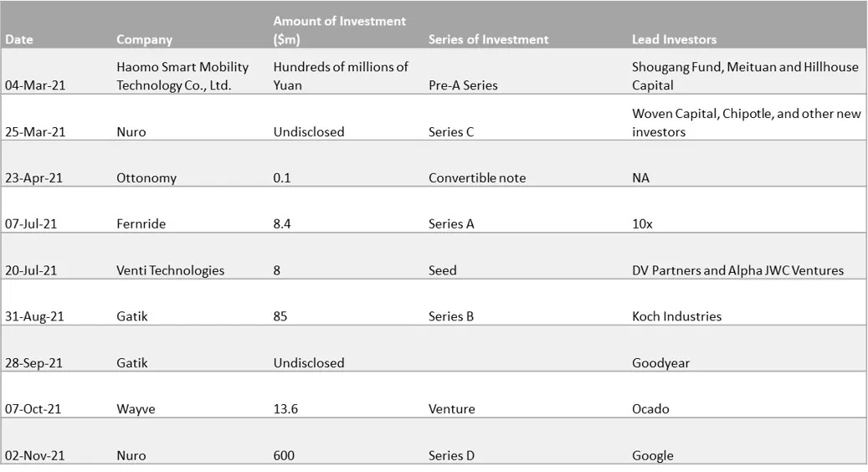Click the 02-Nov-21 date cell
The image size is (868, 472).
(x=34, y=455)
